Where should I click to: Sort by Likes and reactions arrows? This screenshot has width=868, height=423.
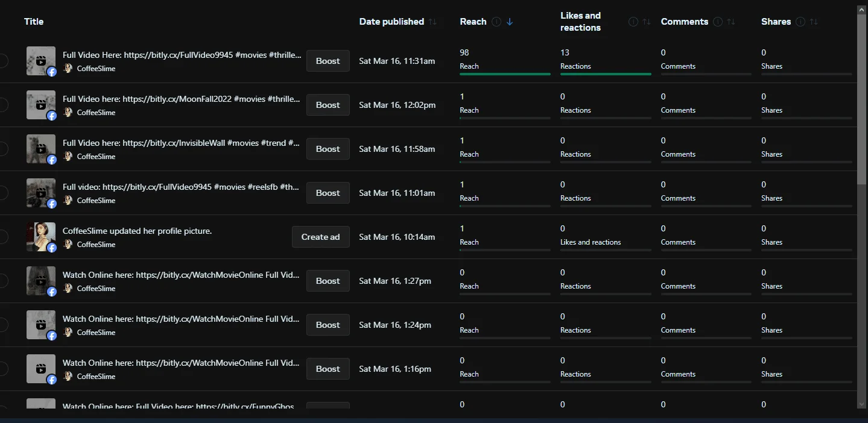point(647,22)
